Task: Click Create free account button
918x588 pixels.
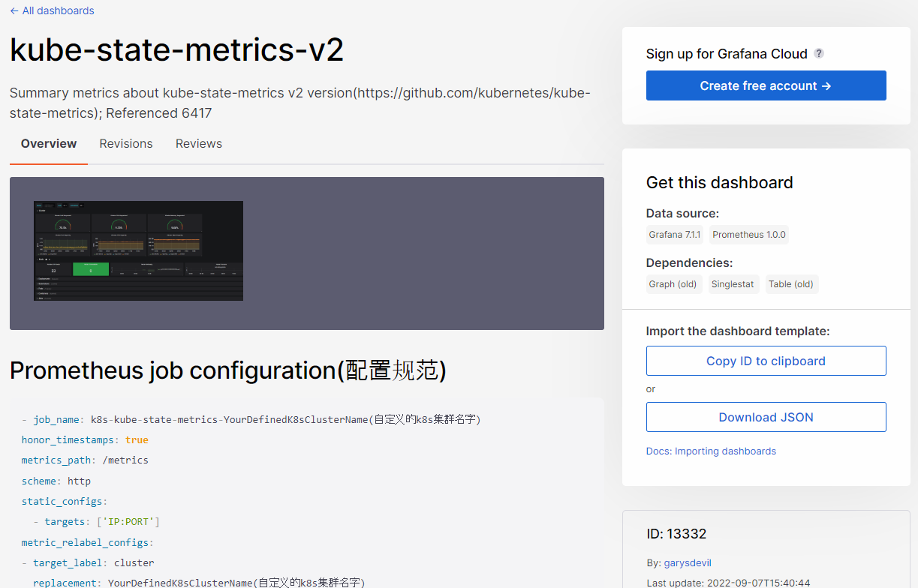Action: 766,85
